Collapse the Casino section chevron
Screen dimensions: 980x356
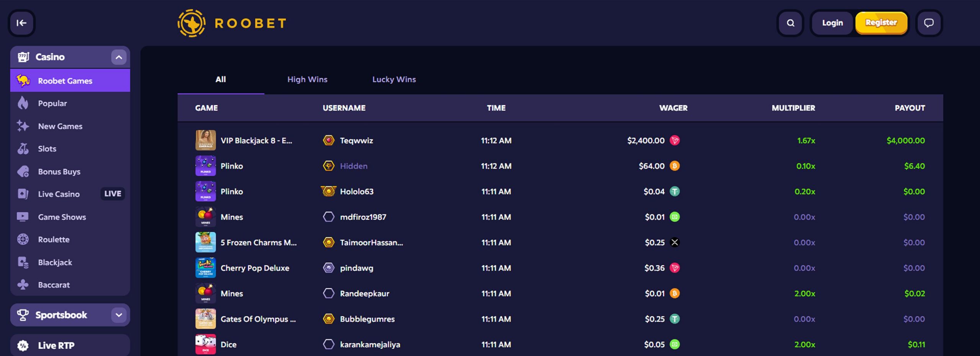pyautogui.click(x=119, y=57)
